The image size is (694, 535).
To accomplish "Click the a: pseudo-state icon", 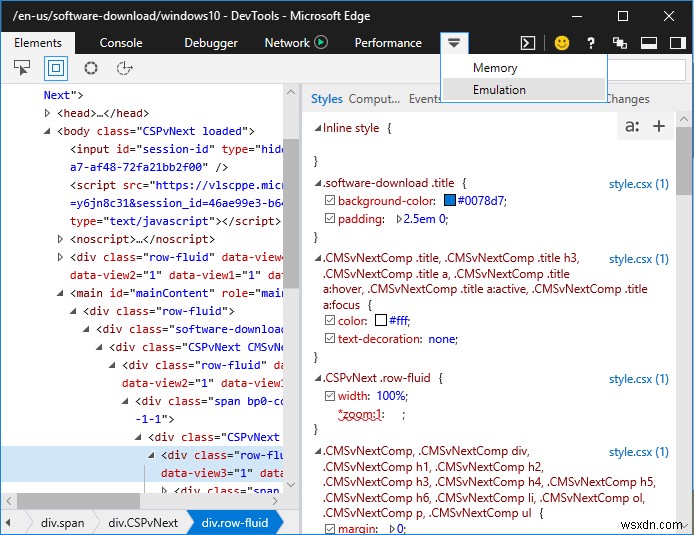I will coord(632,126).
